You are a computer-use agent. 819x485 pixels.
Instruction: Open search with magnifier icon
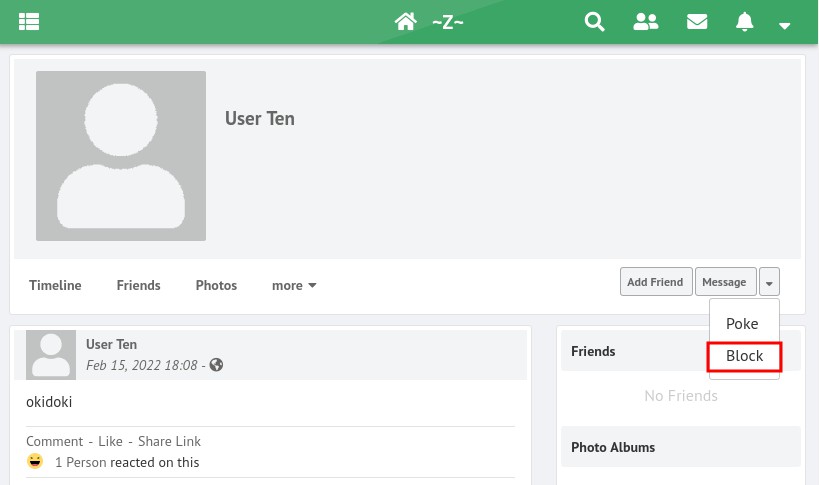(x=595, y=22)
